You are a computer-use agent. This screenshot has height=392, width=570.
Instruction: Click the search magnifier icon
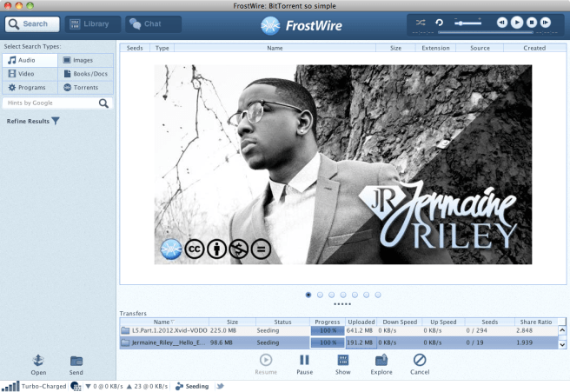coord(104,103)
